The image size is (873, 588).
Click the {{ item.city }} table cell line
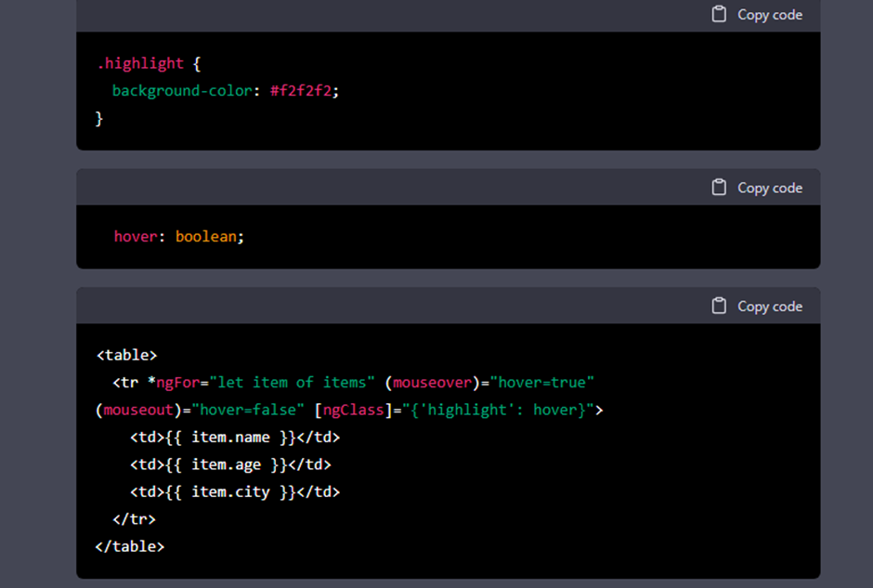point(234,492)
